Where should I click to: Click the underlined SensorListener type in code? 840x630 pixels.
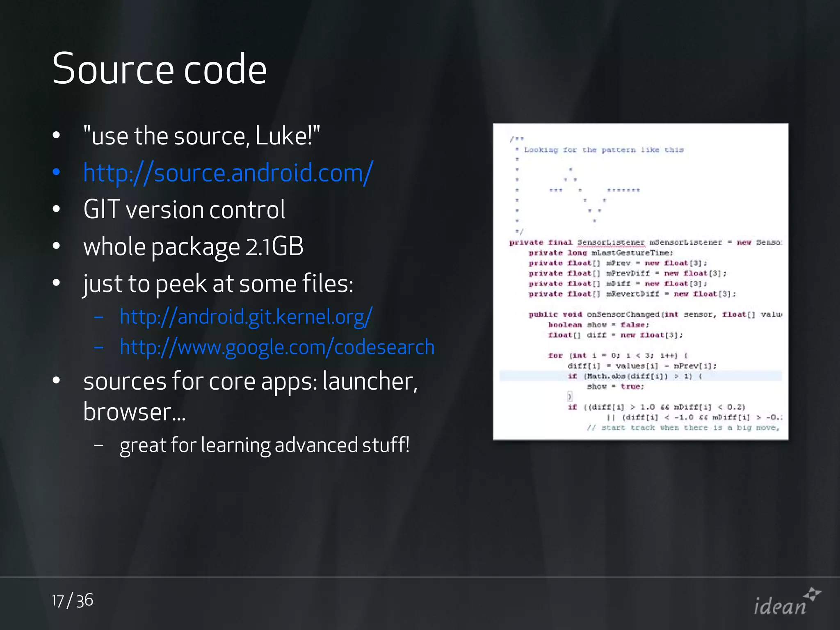pyautogui.click(x=611, y=242)
